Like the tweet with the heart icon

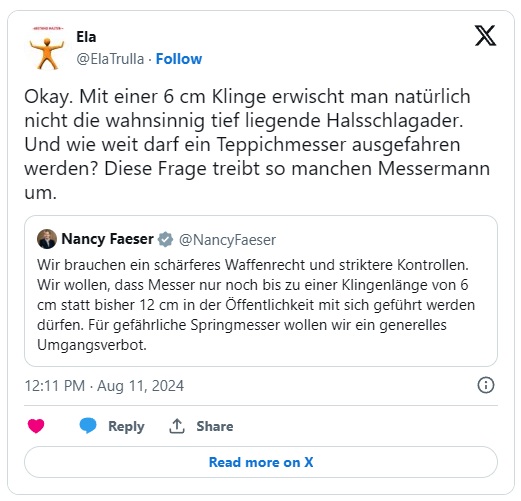pos(36,426)
